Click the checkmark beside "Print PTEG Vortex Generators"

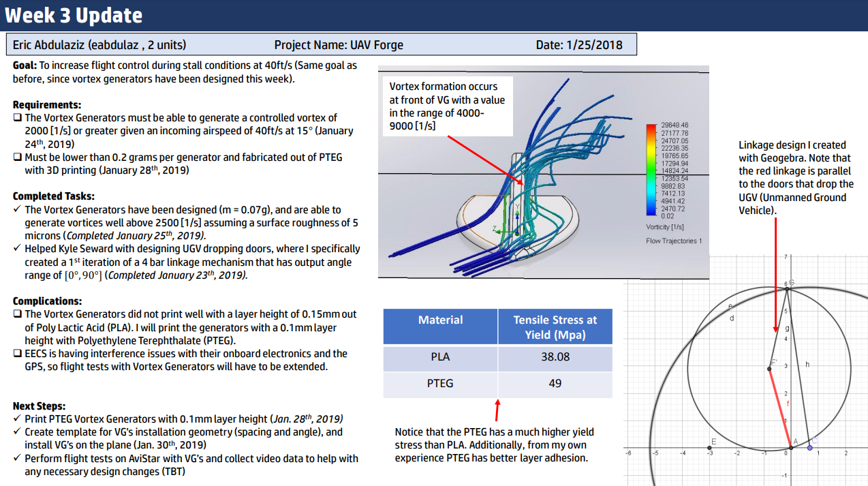17,419
